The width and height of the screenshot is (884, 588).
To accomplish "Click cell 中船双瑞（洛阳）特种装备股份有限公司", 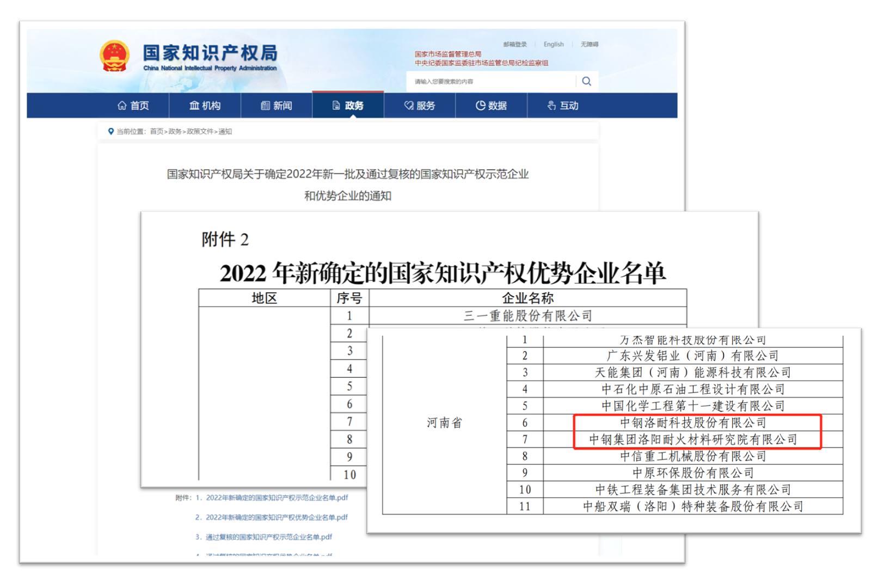I will click(x=693, y=506).
